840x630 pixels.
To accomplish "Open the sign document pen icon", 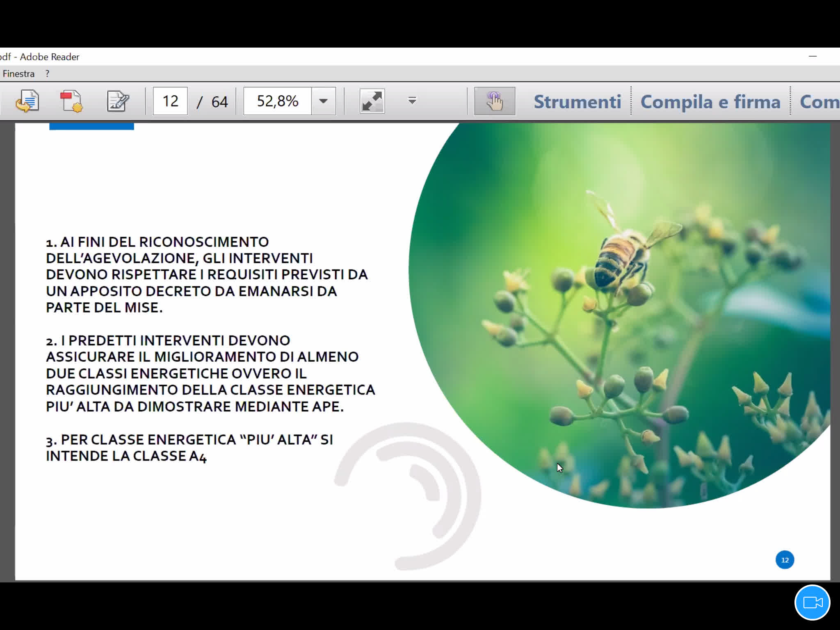I will pyautogui.click(x=118, y=101).
